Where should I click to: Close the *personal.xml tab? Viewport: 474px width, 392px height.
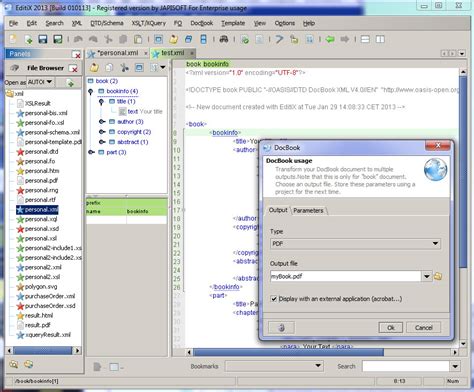click(x=146, y=53)
